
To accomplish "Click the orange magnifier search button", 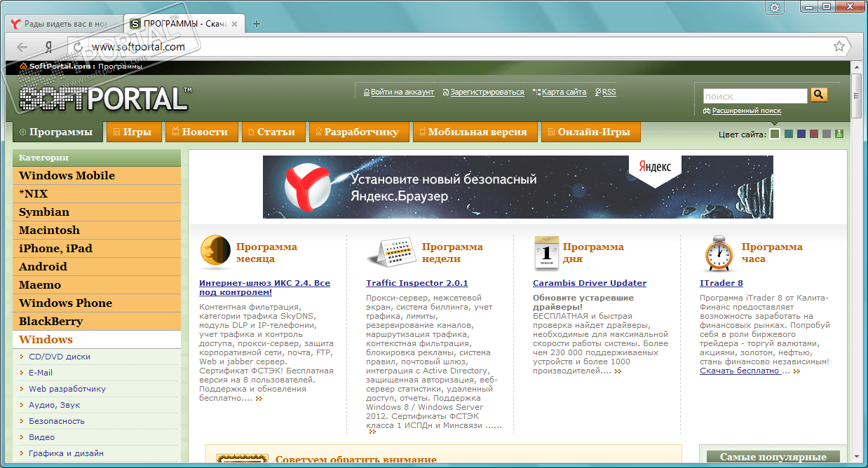I will click(x=819, y=95).
